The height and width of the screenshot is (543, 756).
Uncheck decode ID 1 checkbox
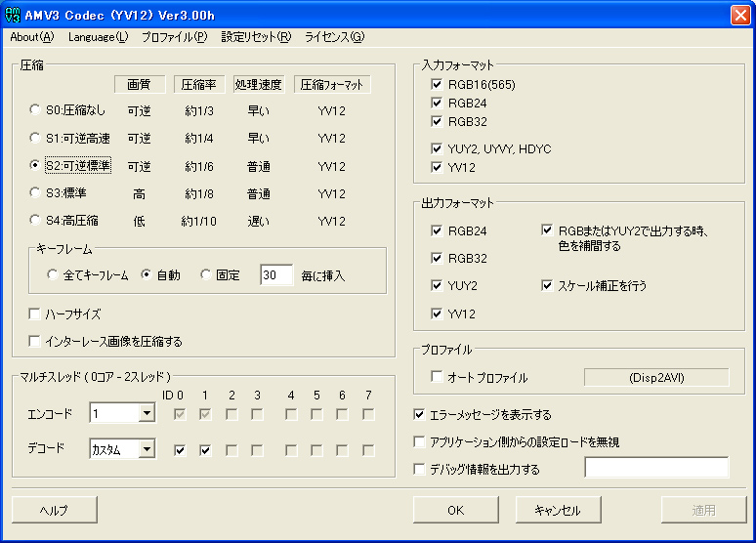pyautogui.click(x=205, y=450)
